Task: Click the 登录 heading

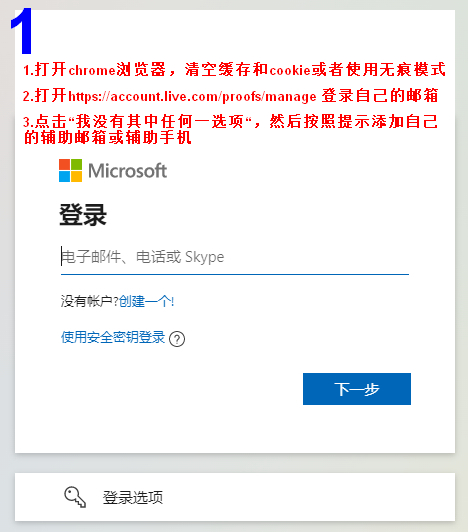Action: pos(83,214)
